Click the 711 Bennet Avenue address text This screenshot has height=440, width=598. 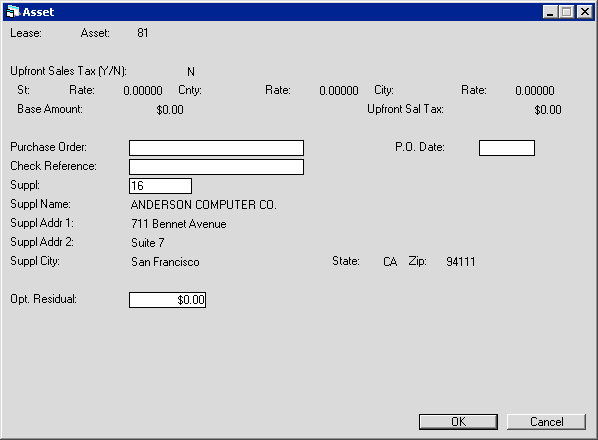178,224
